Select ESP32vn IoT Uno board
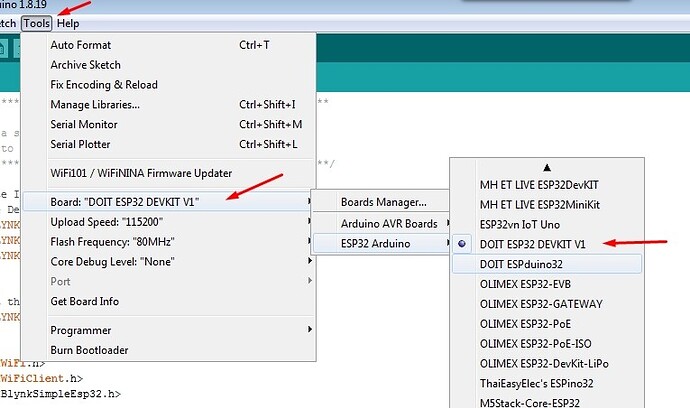 [x=547, y=224]
